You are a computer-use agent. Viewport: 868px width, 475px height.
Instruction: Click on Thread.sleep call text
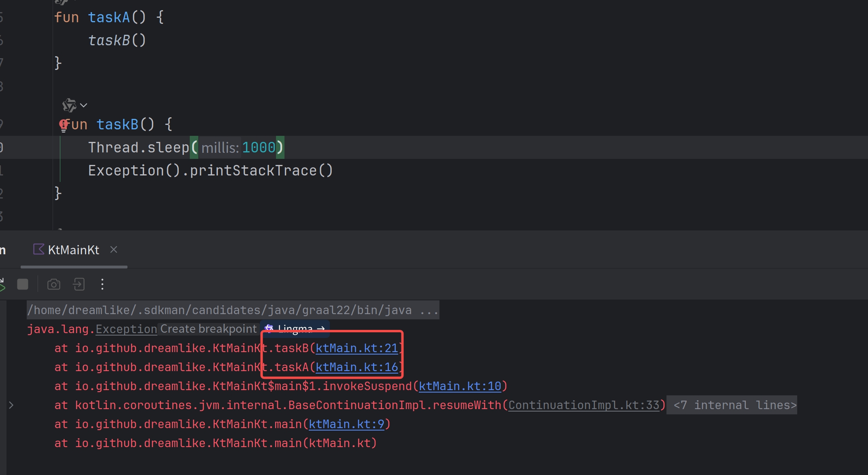pyautogui.click(x=138, y=148)
